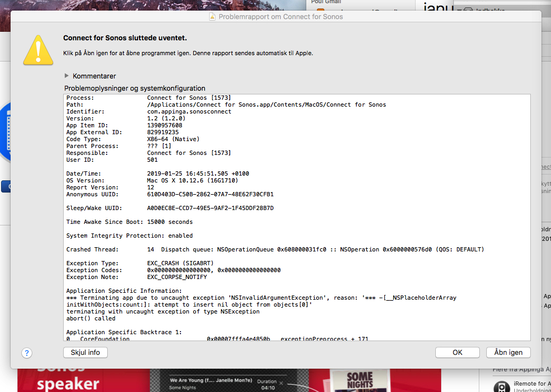Click Exception Note EXC_CORPSE_NOTIFY
The height and width of the screenshot is (392, 551).
click(x=137, y=277)
